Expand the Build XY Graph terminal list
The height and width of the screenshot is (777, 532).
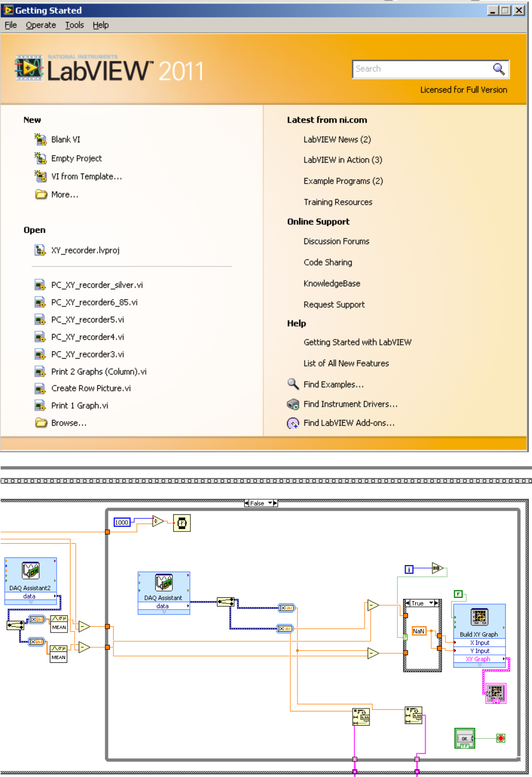click(480, 665)
